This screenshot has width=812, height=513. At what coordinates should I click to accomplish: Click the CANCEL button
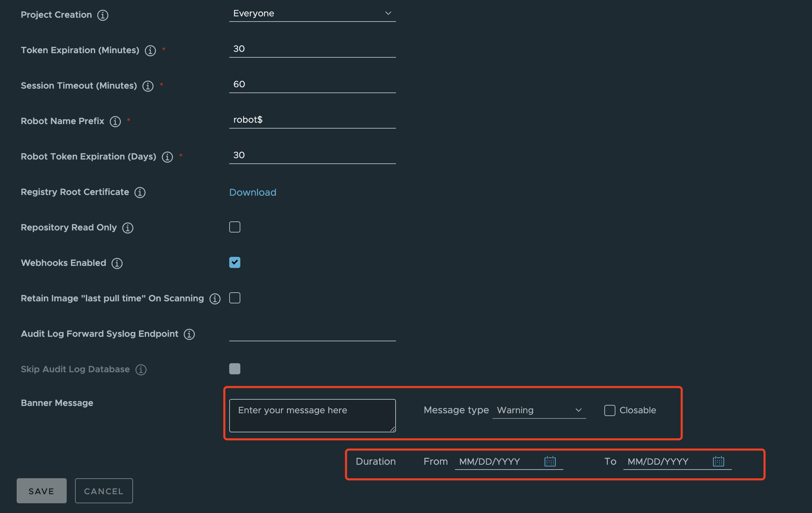(x=103, y=491)
